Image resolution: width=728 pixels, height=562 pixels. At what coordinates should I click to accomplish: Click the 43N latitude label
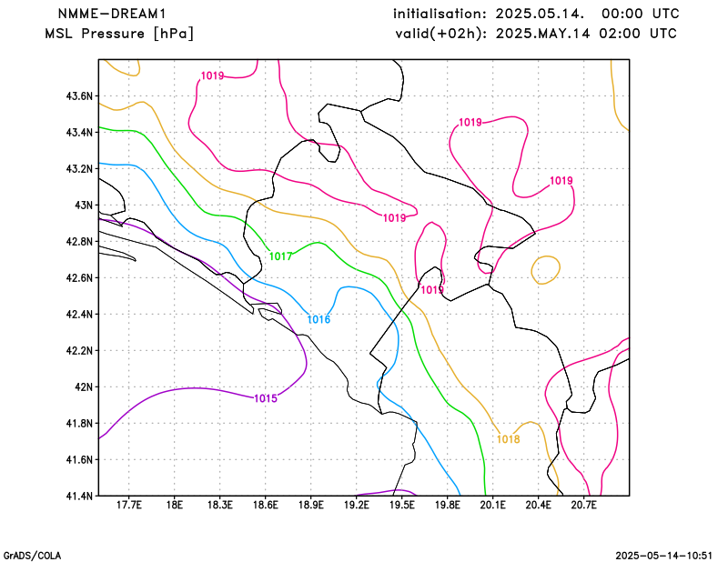point(84,206)
